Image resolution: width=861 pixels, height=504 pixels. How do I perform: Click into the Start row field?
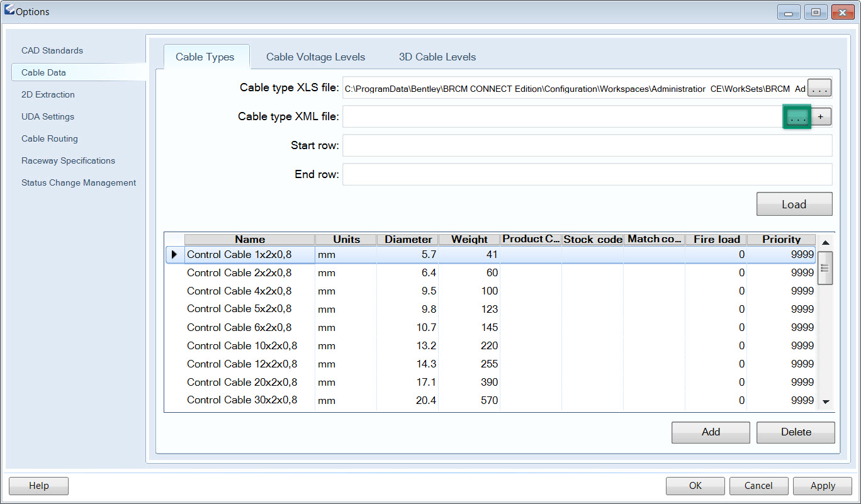(587, 145)
